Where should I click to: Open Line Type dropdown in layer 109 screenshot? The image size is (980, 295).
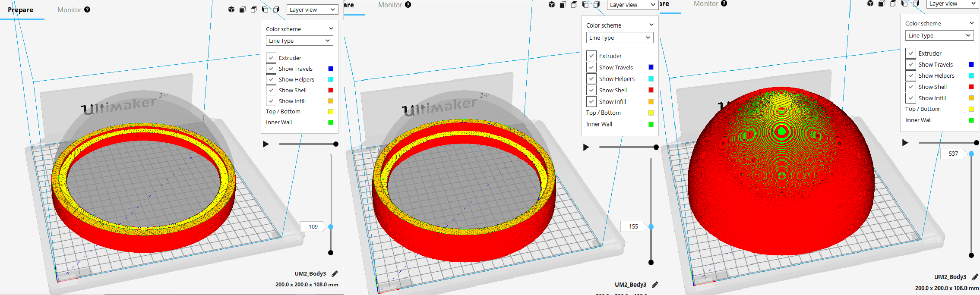click(300, 41)
